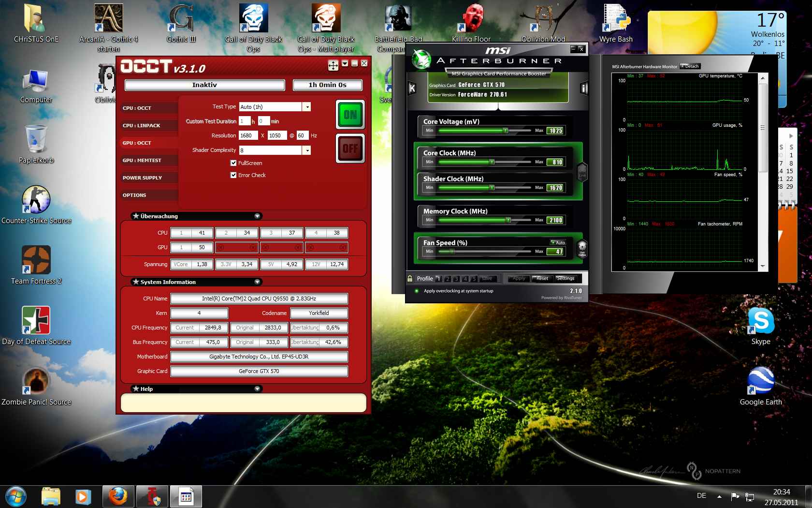This screenshot has height=508, width=812.
Task: Click the OCCT title bar down-arrow menu
Action: click(x=345, y=63)
